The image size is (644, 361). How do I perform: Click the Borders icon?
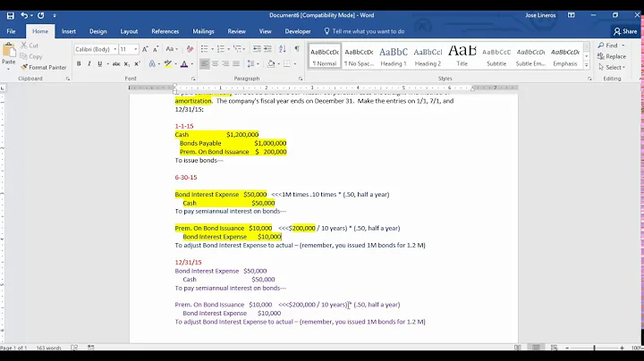pyautogui.click(x=287, y=64)
